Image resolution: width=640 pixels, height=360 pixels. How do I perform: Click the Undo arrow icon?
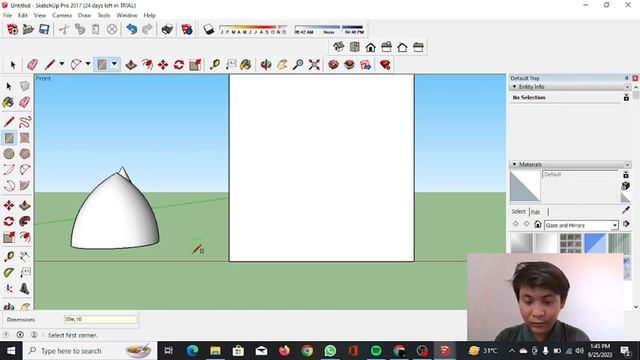131,29
